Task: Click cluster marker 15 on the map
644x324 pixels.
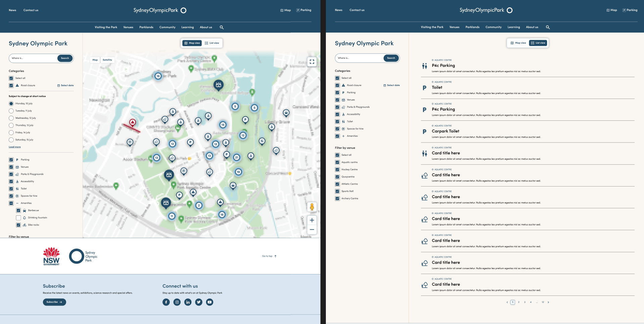Action: click(223, 125)
